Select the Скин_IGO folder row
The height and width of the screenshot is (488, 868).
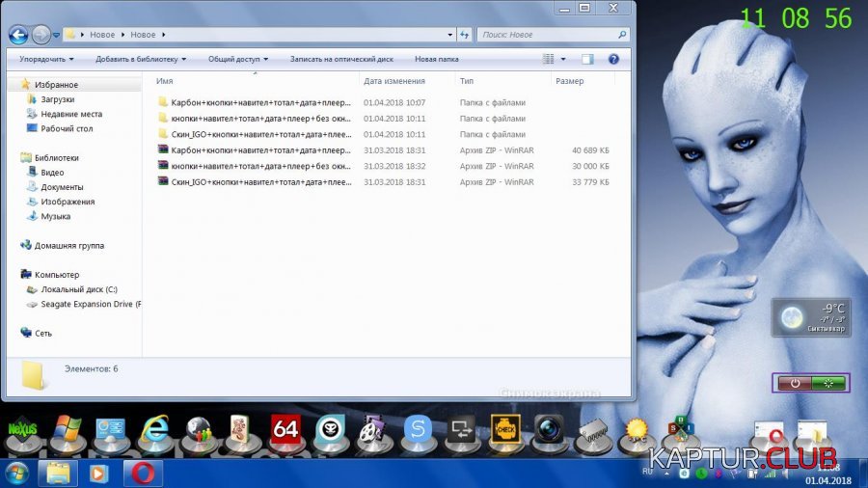tap(383, 134)
